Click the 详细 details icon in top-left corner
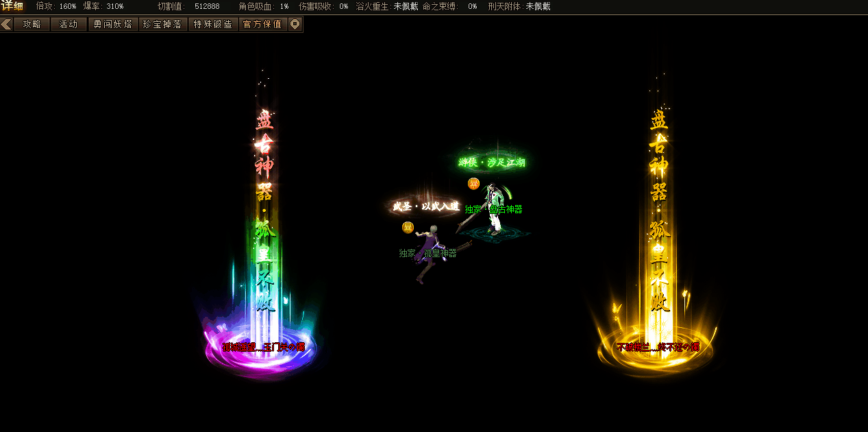This screenshot has height=432, width=868. click(12, 6)
